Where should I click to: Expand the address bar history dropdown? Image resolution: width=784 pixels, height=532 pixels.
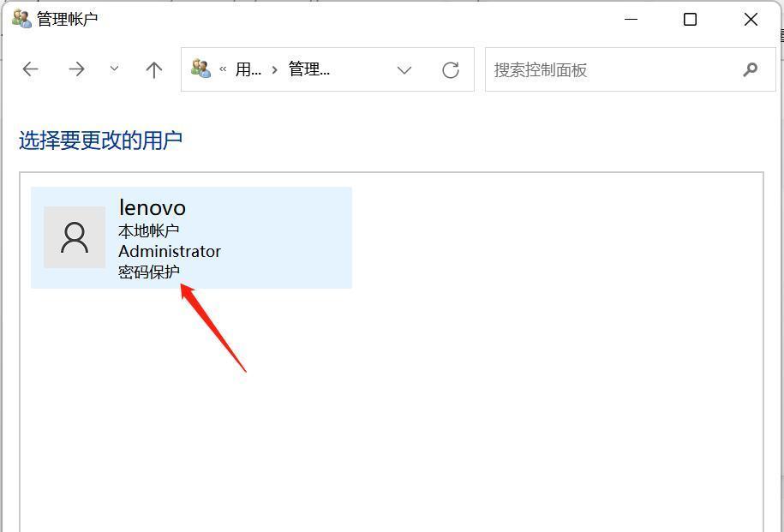tap(404, 70)
